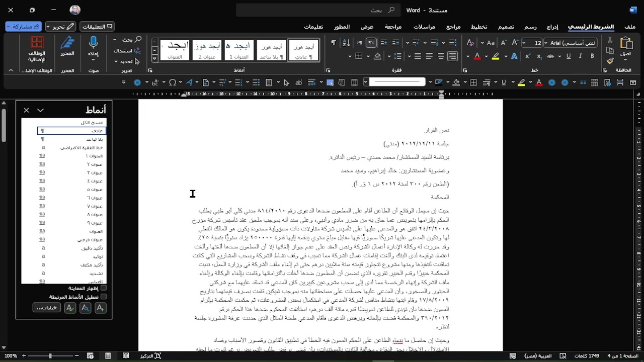
Task: Open the Add-ins (الوظائف الإضافية) grid icon
Action: (x=37, y=43)
